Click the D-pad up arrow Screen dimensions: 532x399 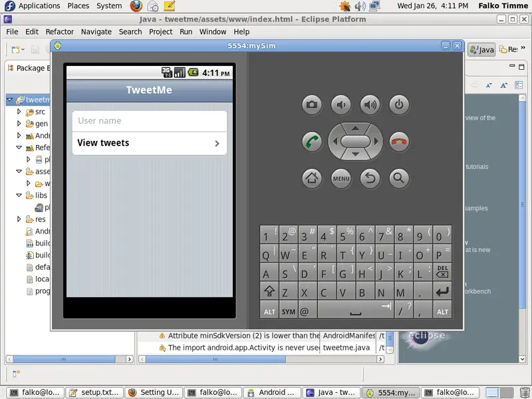(x=355, y=128)
